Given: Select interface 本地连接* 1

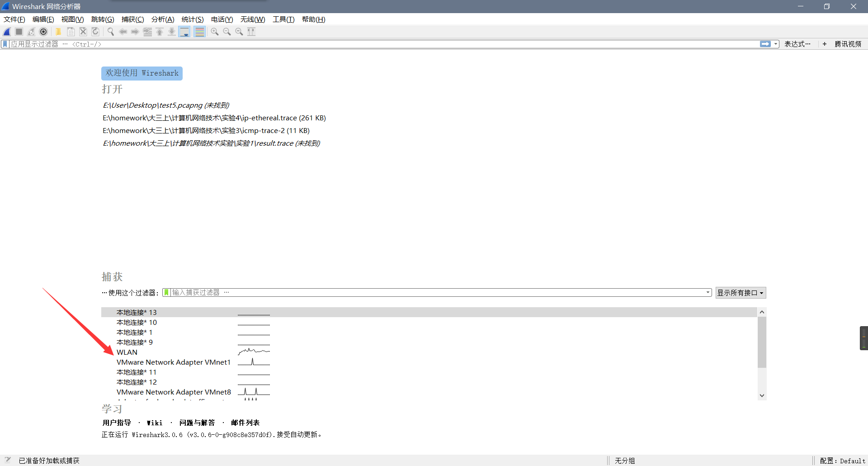Looking at the screenshot, I should pos(429,332).
